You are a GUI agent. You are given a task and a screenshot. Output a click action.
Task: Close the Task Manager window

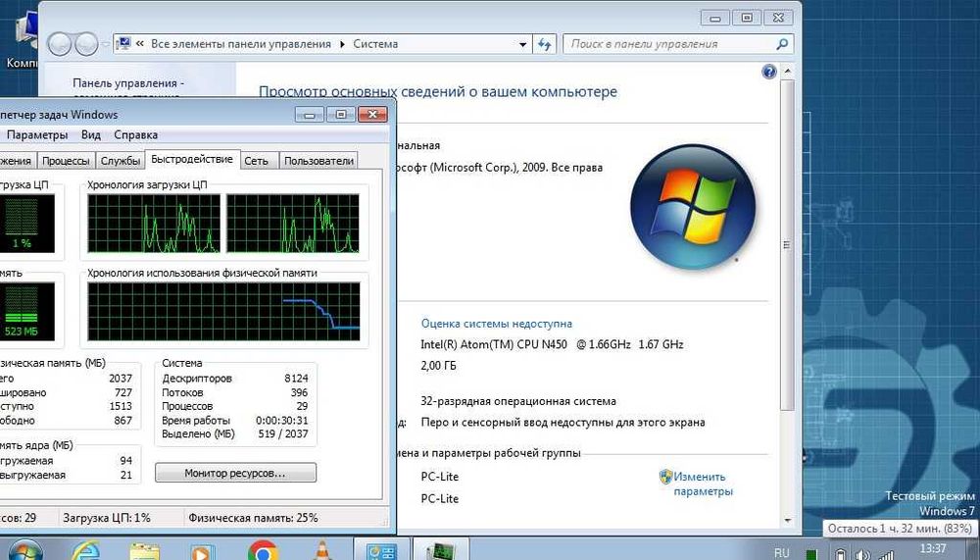tap(373, 115)
